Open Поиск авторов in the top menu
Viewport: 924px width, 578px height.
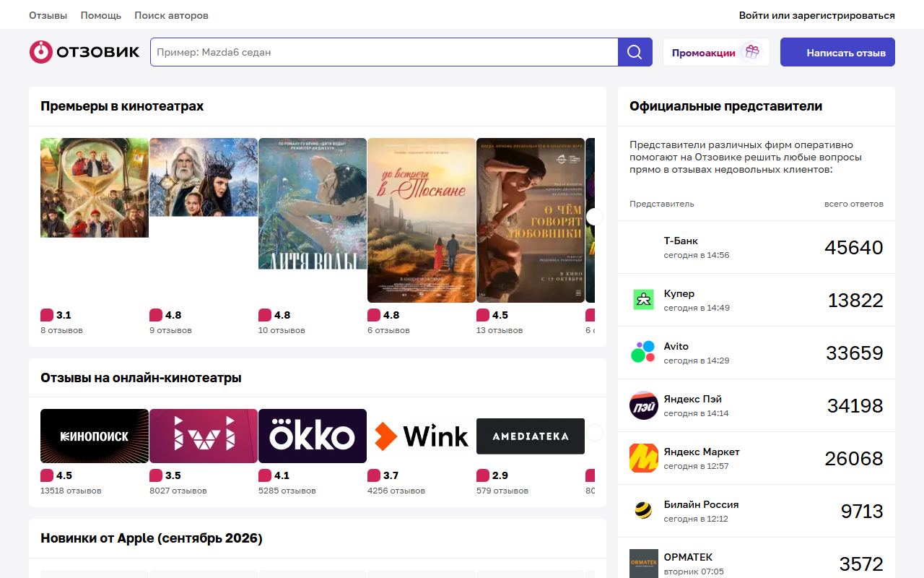click(172, 15)
